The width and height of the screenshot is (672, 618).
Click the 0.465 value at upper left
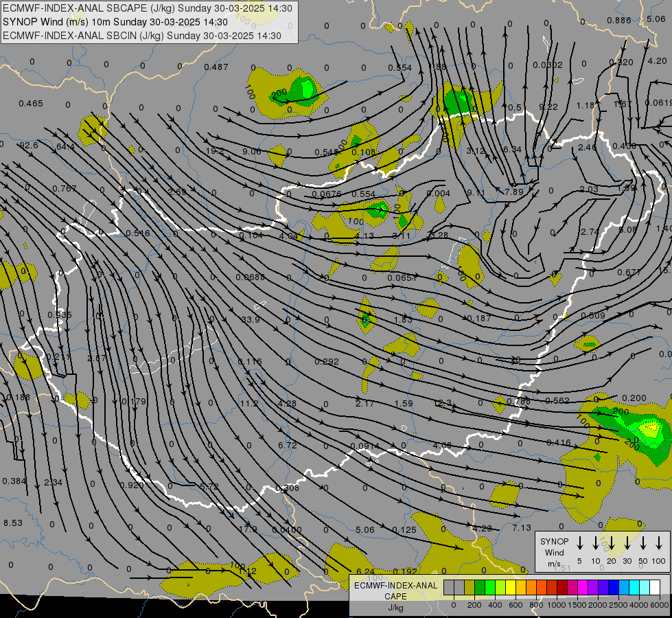[31, 104]
